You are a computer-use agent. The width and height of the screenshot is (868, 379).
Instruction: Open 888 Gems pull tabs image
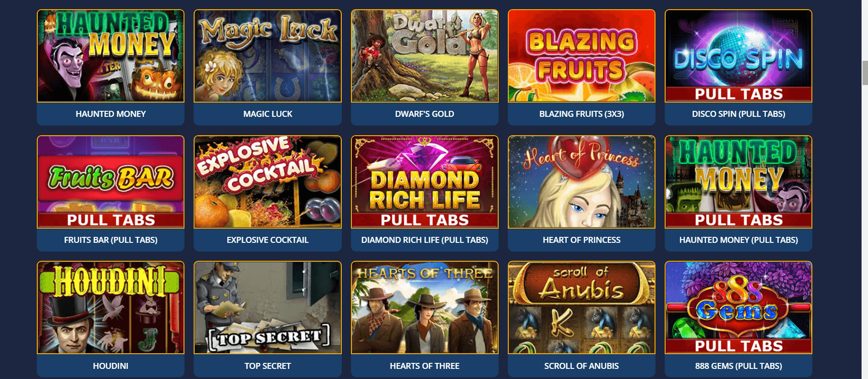point(738,308)
